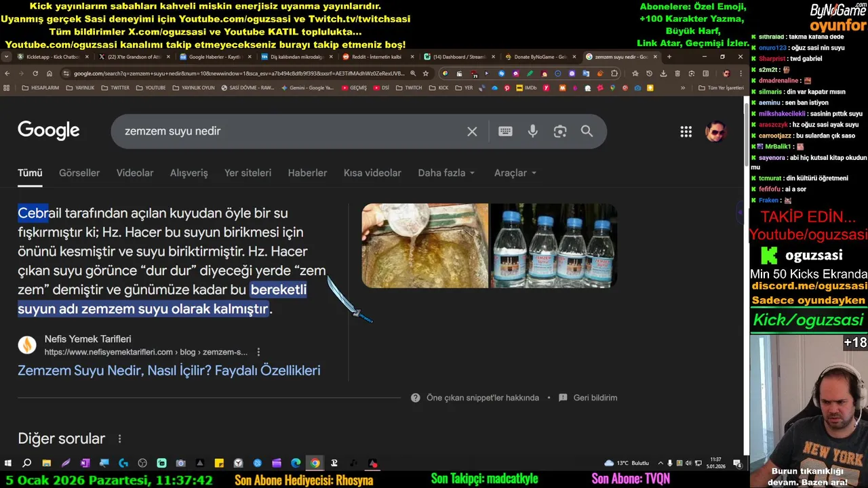Image resolution: width=868 pixels, height=488 pixels.
Task: Open a new browser tab with plus
Action: [x=669, y=57]
